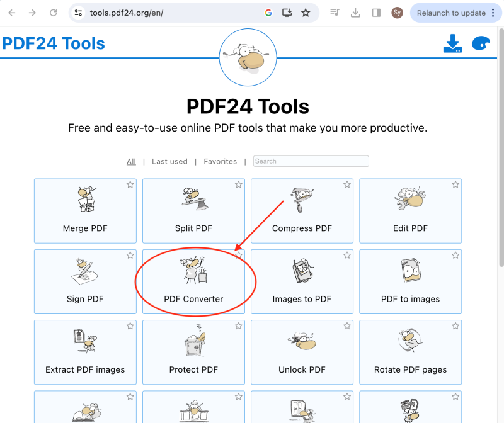Click the Compress PDF label
This screenshot has height=423, width=504.
[x=302, y=228]
